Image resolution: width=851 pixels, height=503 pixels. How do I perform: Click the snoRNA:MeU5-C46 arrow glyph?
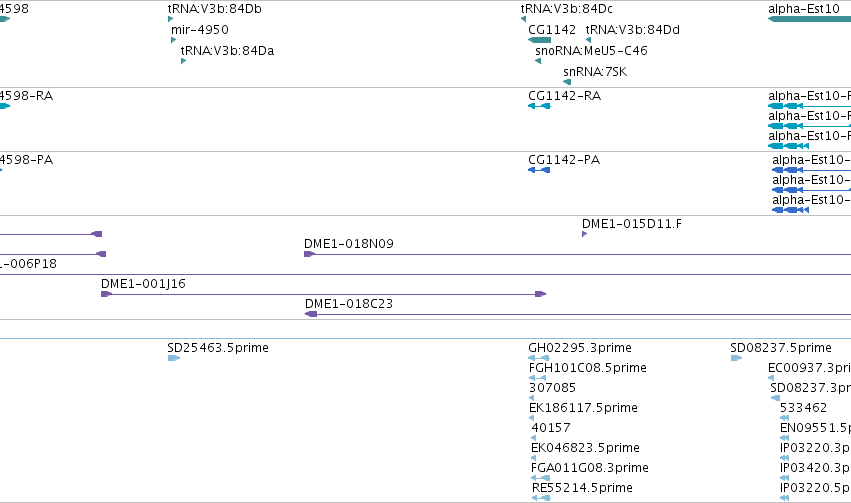coord(538,61)
